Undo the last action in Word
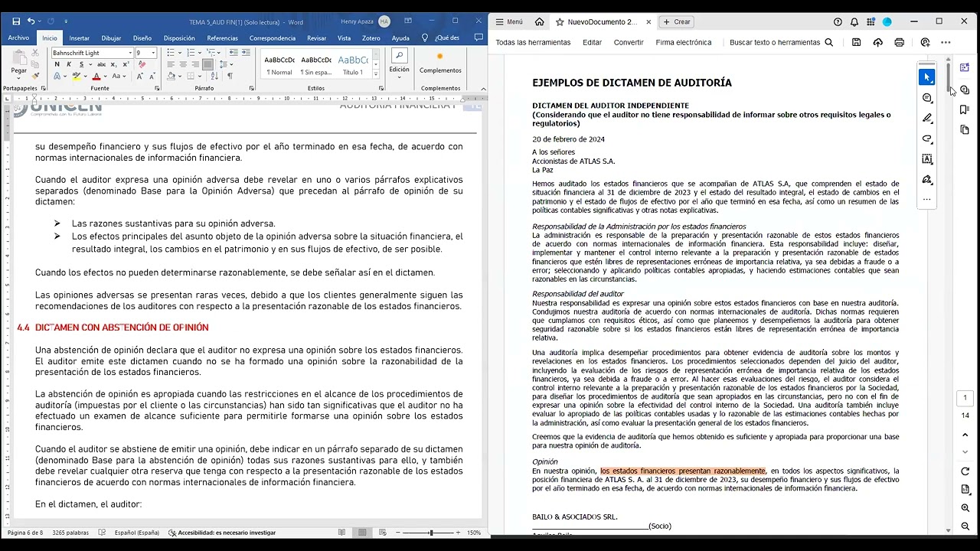 tap(31, 21)
